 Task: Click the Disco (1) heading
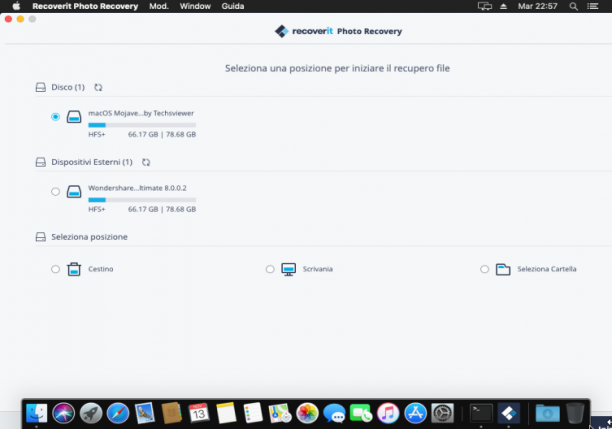(x=68, y=87)
